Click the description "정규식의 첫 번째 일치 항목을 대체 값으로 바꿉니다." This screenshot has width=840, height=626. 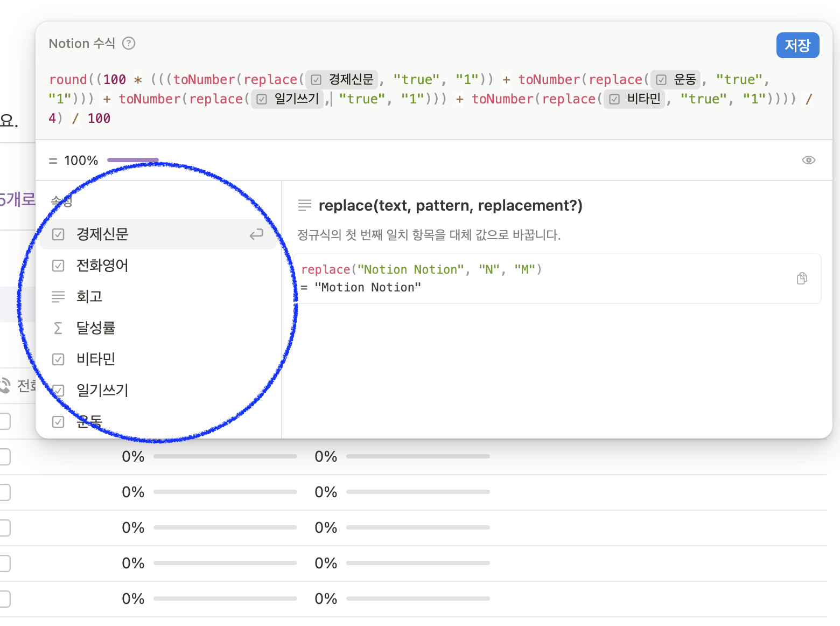pyautogui.click(x=429, y=235)
